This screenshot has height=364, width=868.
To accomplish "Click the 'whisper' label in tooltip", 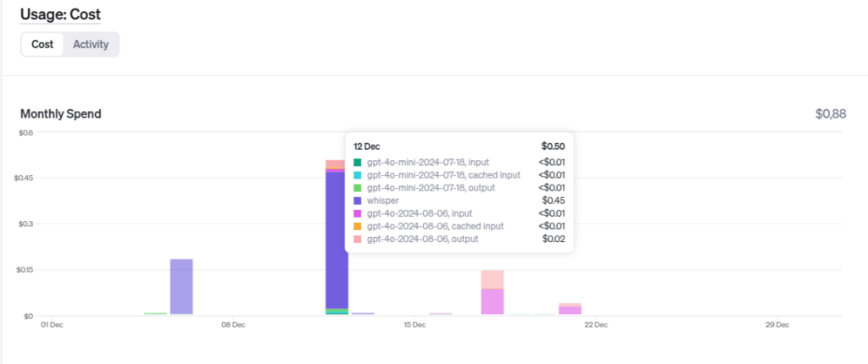I will point(382,201).
